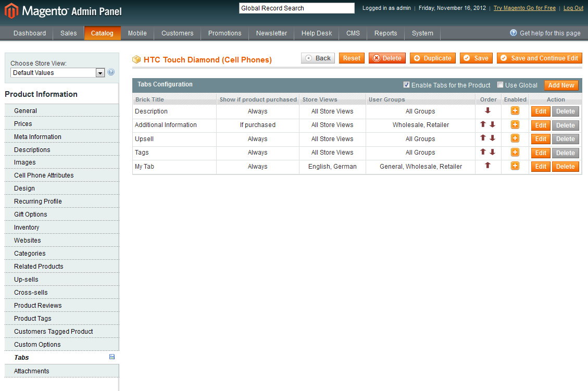
Task: Click the Tags row enabled plus icon
Action: pos(515,152)
